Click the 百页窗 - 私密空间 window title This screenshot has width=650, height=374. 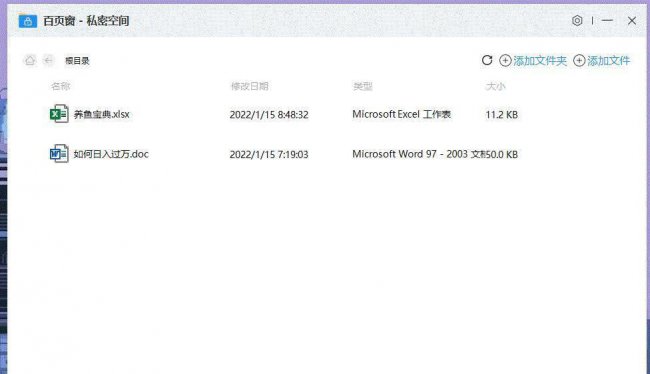click(x=86, y=21)
